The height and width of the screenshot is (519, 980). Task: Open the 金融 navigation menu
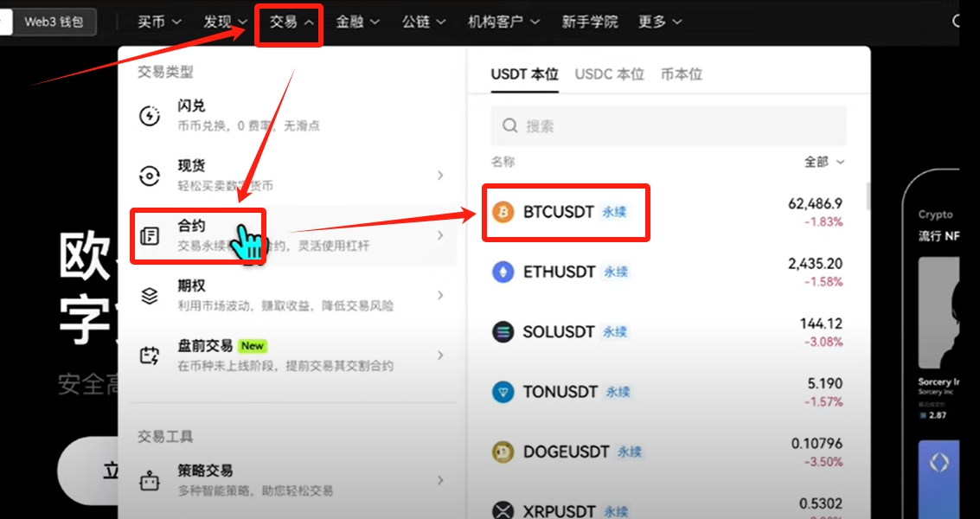(357, 22)
